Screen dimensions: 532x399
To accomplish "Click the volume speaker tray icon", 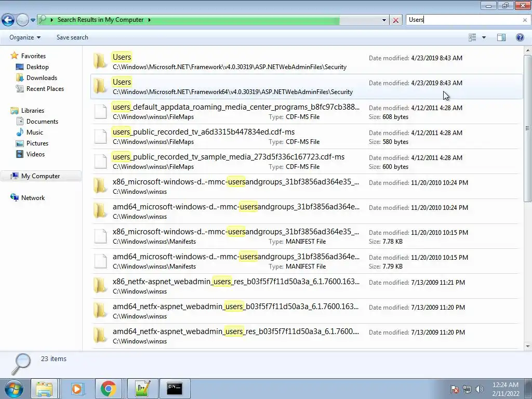I will pyautogui.click(x=479, y=389).
